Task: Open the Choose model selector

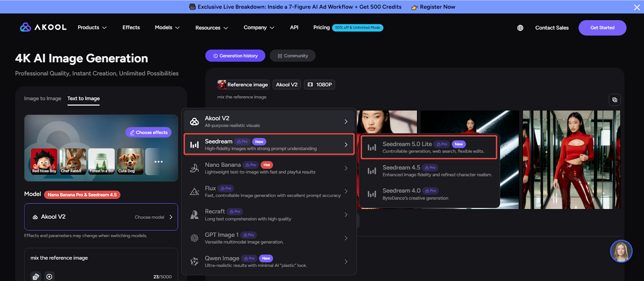Action: coord(101,217)
